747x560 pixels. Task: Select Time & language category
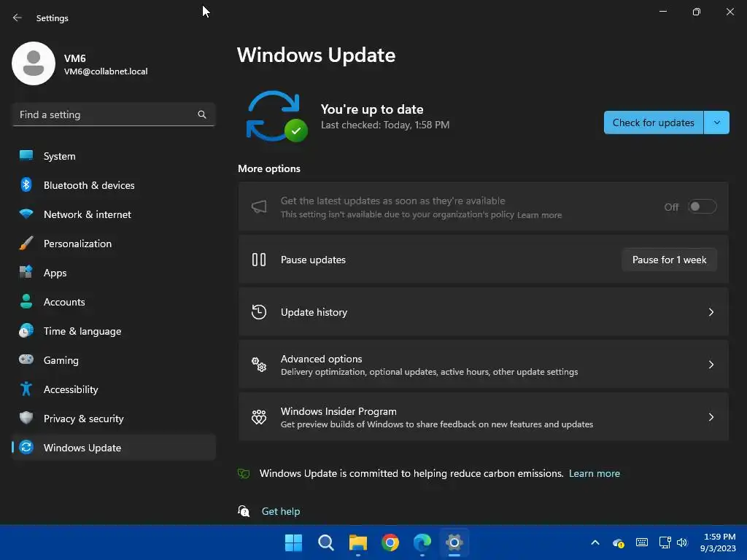(x=114, y=330)
